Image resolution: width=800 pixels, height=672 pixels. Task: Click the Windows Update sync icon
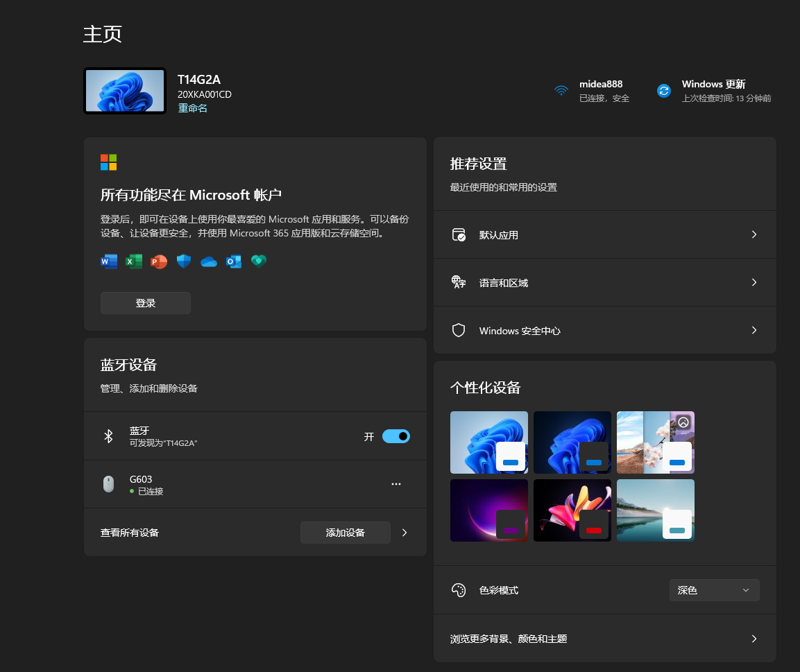pos(664,91)
